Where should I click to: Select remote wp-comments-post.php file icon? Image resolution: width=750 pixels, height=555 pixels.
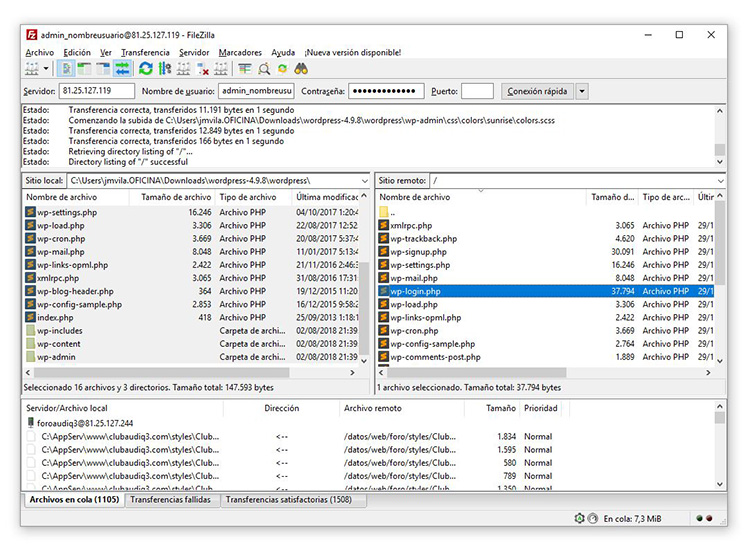pos(384,357)
